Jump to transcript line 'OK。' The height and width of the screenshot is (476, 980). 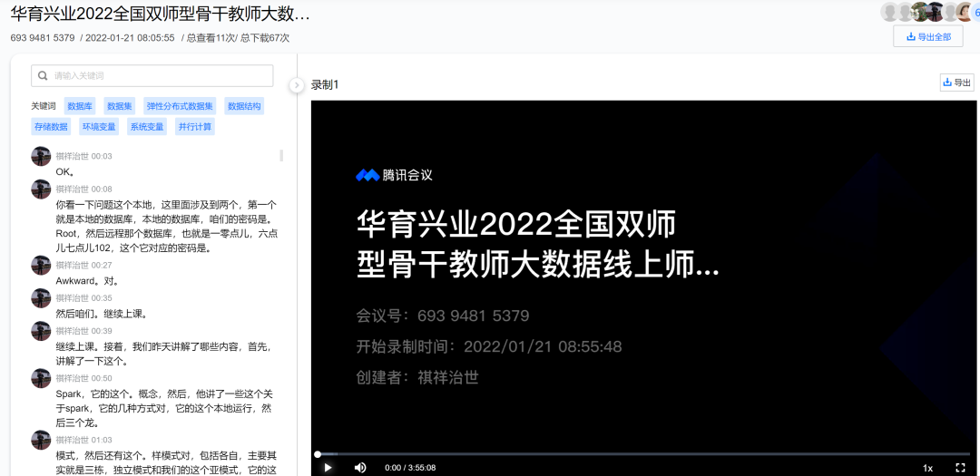click(65, 171)
